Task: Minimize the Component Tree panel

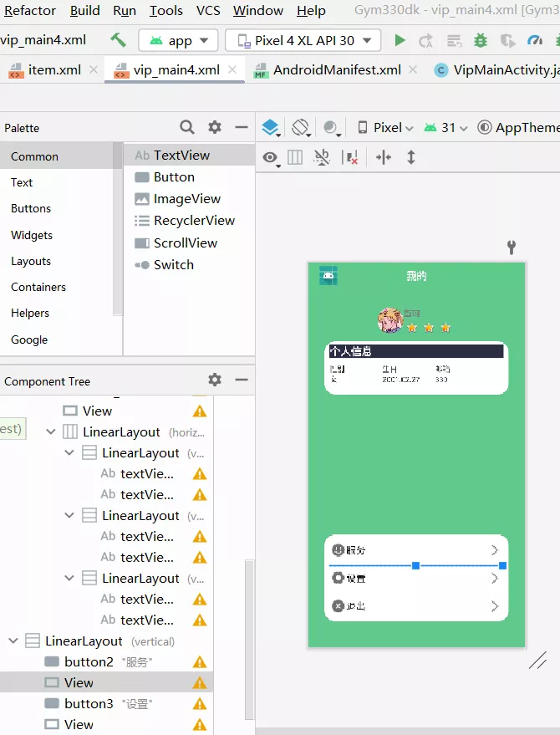Action: click(x=242, y=380)
